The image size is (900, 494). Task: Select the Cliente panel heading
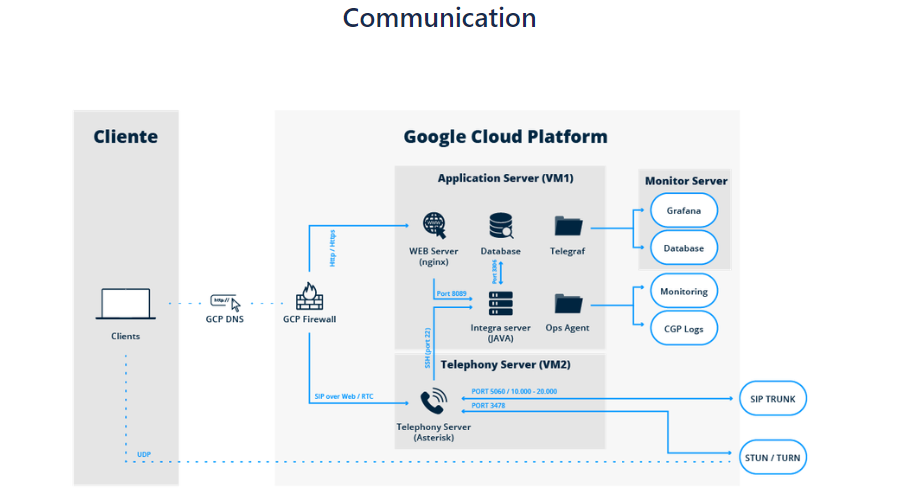(x=126, y=137)
